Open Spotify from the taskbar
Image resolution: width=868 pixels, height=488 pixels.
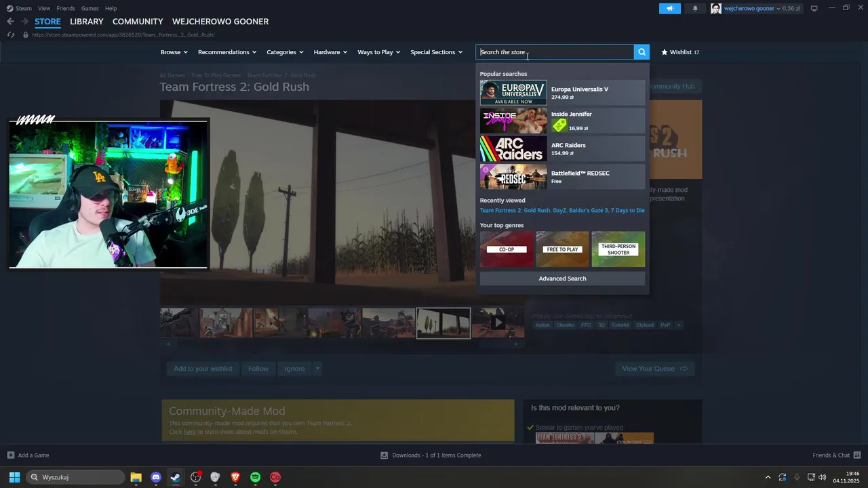(256, 477)
